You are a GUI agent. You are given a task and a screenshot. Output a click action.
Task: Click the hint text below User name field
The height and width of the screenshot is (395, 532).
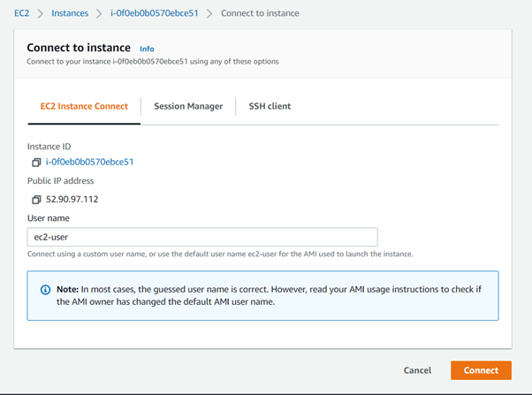pos(220,254)
